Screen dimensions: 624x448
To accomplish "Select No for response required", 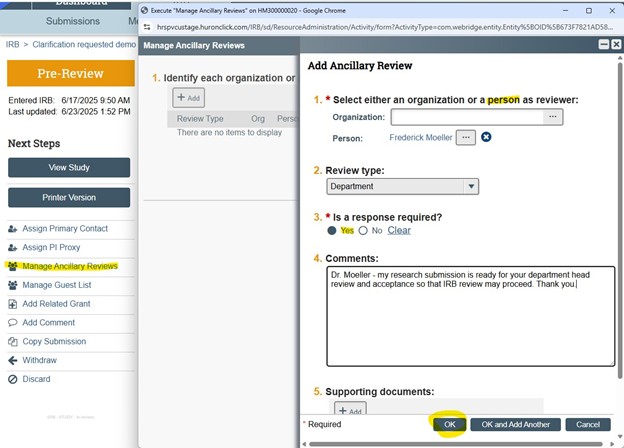I will point(363,231).
